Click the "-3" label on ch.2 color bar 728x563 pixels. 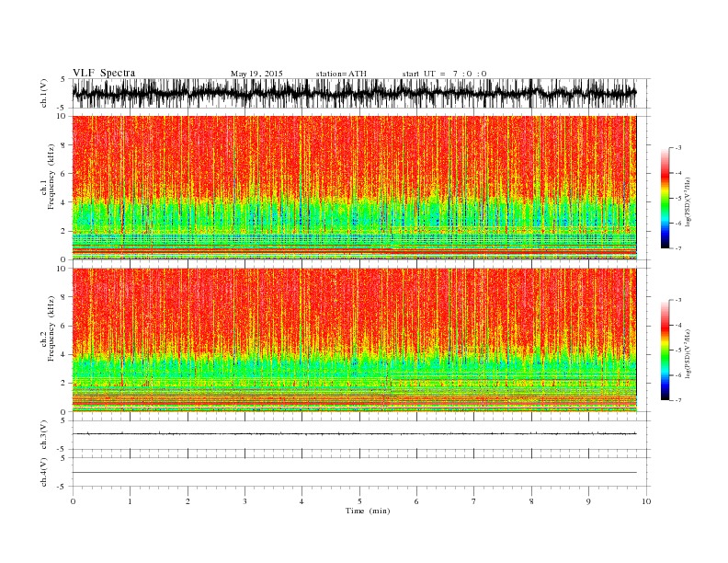[678, 300]
